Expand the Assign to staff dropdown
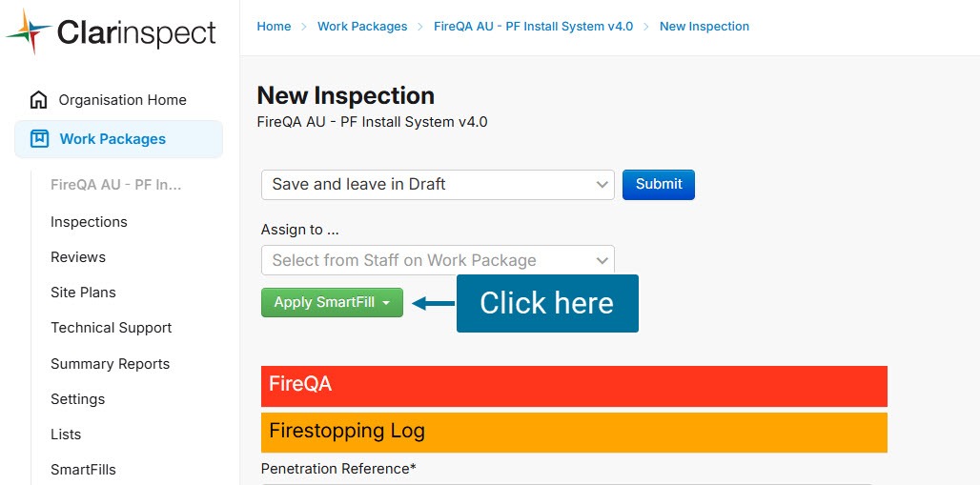This screenshot has width=980, height=485. tap(438, 260)
